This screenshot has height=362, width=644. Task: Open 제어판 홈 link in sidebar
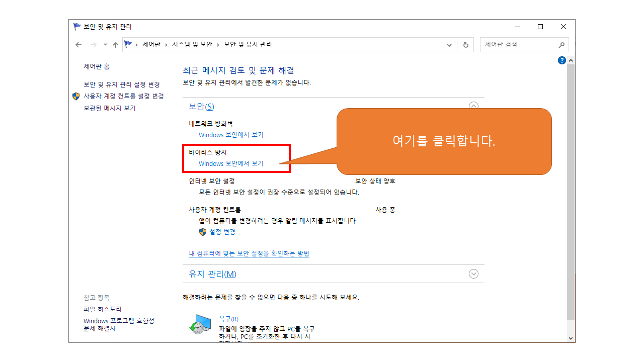pos(97,66)
